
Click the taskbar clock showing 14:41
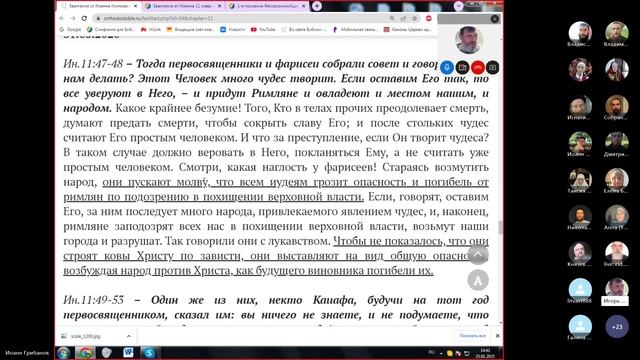pyautogui.click(x=485, y=353)
